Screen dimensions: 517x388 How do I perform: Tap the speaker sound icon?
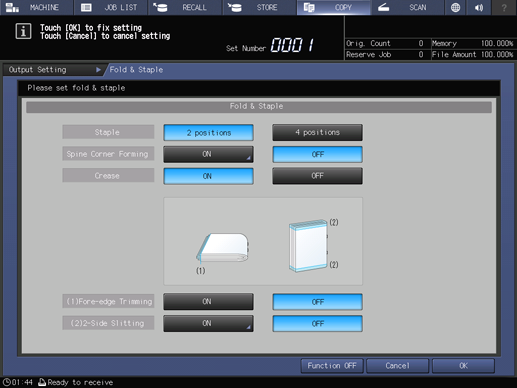click(x=479, y=7)
